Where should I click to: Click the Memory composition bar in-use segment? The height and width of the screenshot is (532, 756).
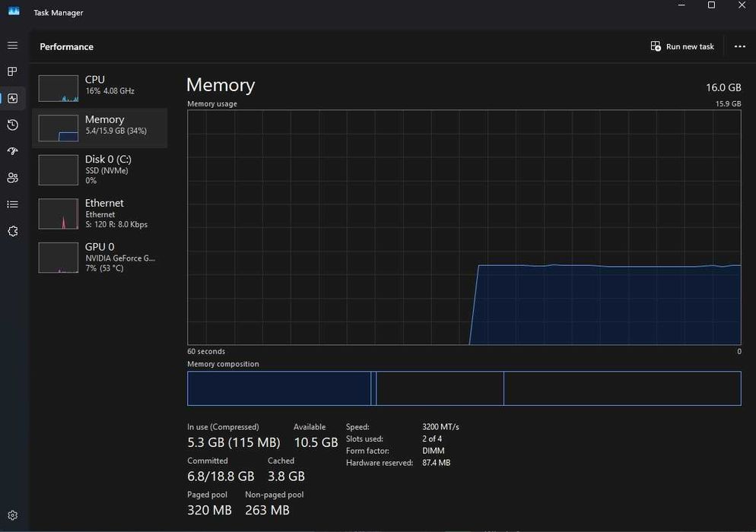[278, 388]
